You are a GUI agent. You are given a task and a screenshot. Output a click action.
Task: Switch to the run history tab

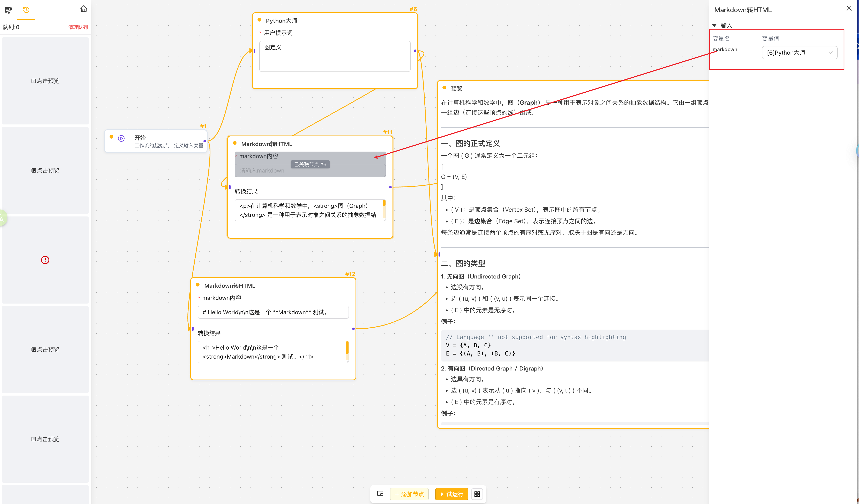click(26, 10)
